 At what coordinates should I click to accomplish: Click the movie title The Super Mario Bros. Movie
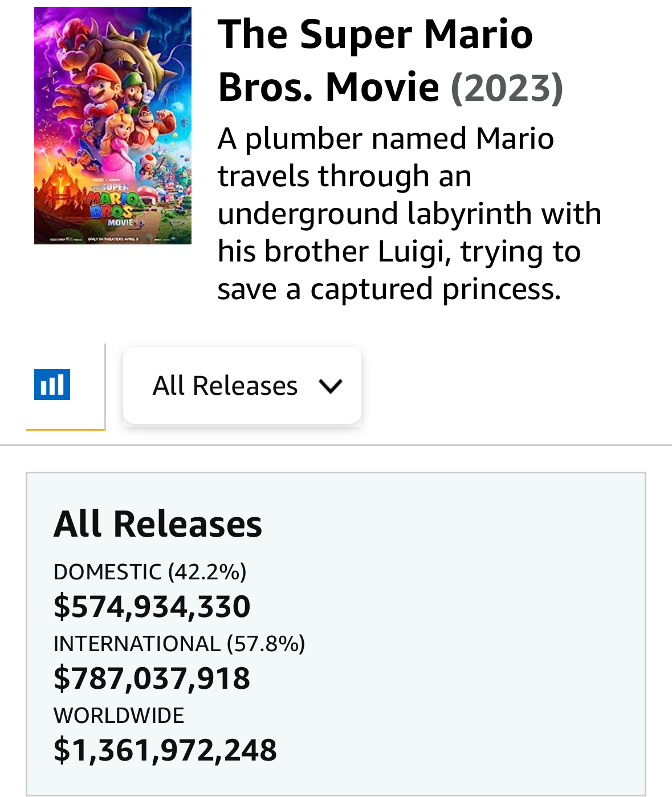click(x=375, y=60)
